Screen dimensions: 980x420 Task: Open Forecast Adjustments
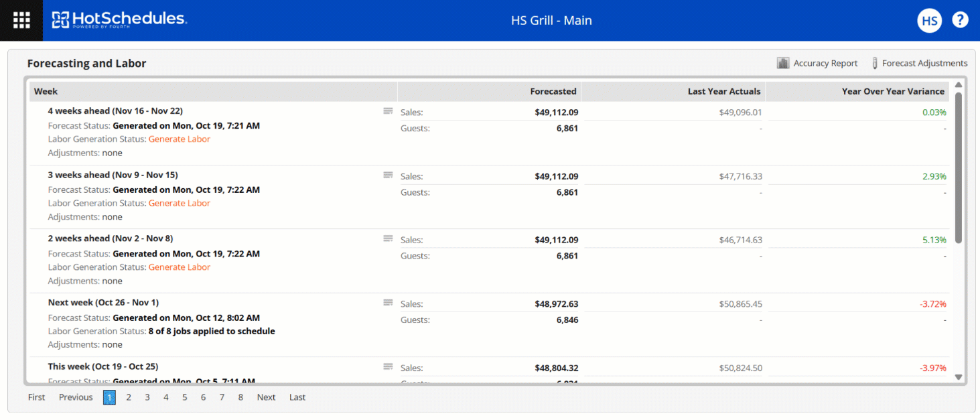click(919, 63)
